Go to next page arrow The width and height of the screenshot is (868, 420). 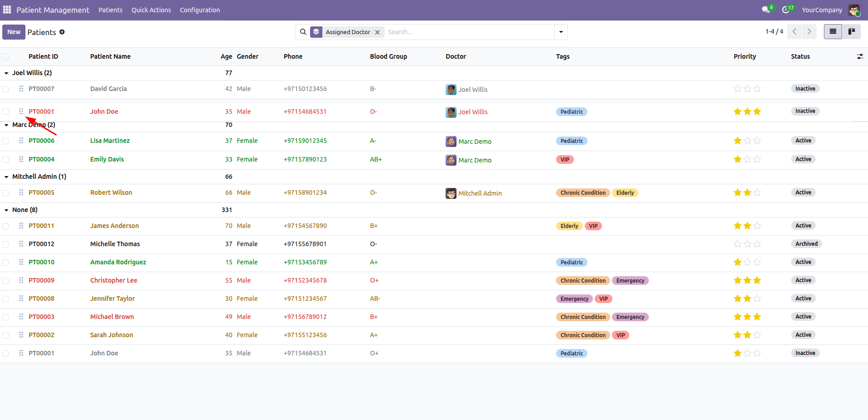(809, 31)
